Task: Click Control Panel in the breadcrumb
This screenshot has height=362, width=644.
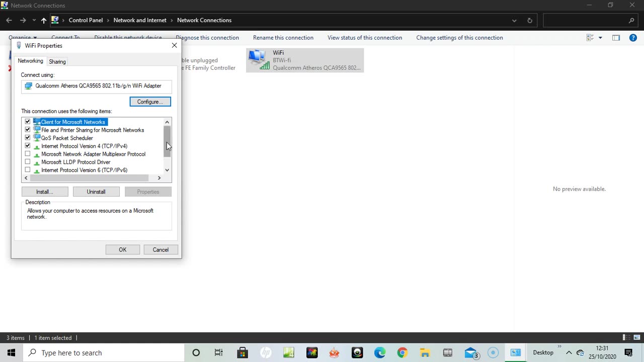Action: click(86, 20)
